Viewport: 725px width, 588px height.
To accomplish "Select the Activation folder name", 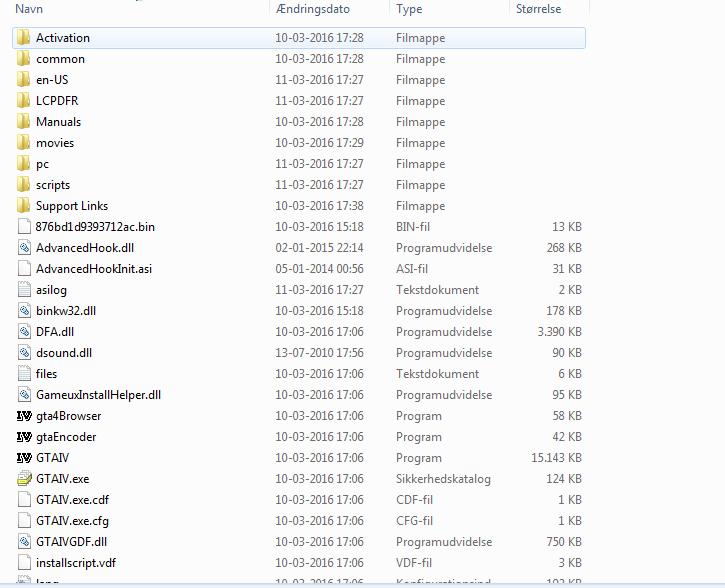I will (x=63, y=38).
